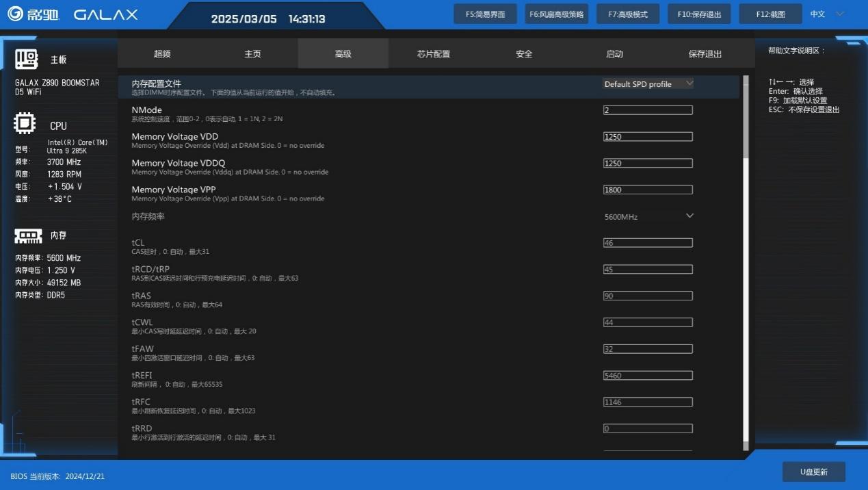The width and height of the screenshot is (868, 490).
Task: Click F6 风扇高级策略 button
Action: [x=557, y=14]
